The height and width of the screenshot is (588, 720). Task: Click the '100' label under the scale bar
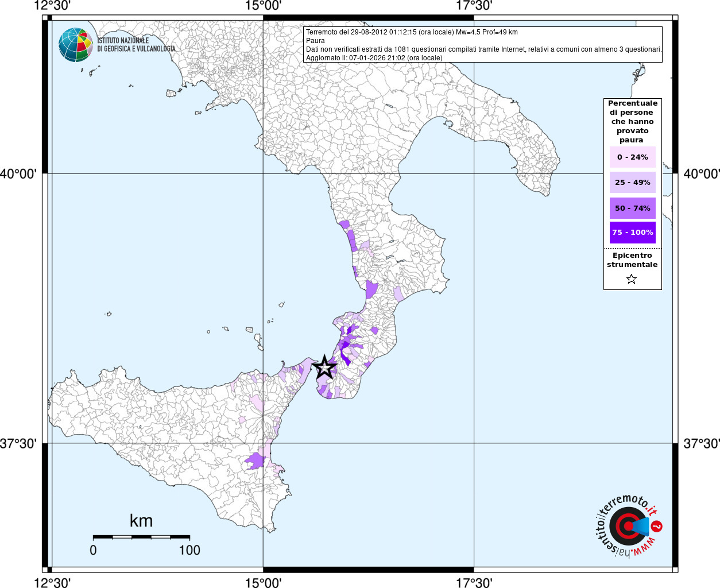[189, 550]
